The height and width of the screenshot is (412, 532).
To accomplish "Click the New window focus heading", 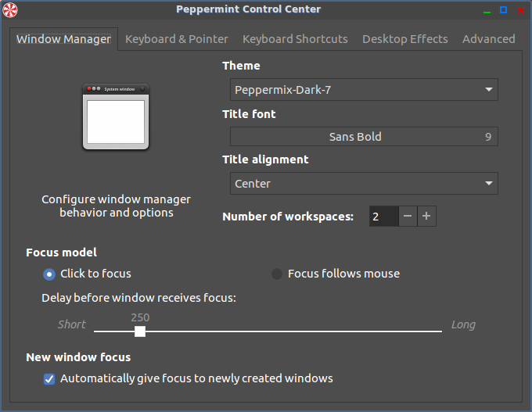I will tap(78, 357).
